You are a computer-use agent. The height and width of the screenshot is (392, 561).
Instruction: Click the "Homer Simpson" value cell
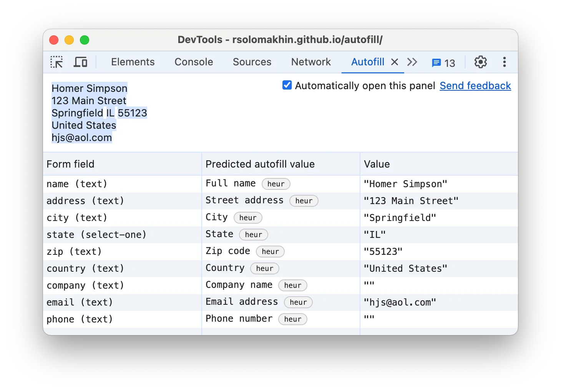click(405, 184)
